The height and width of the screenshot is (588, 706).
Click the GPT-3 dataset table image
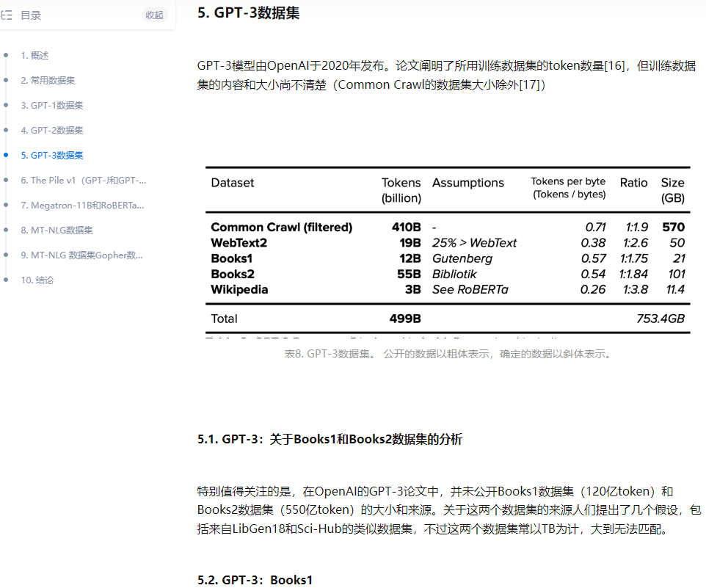pos(448,251)
